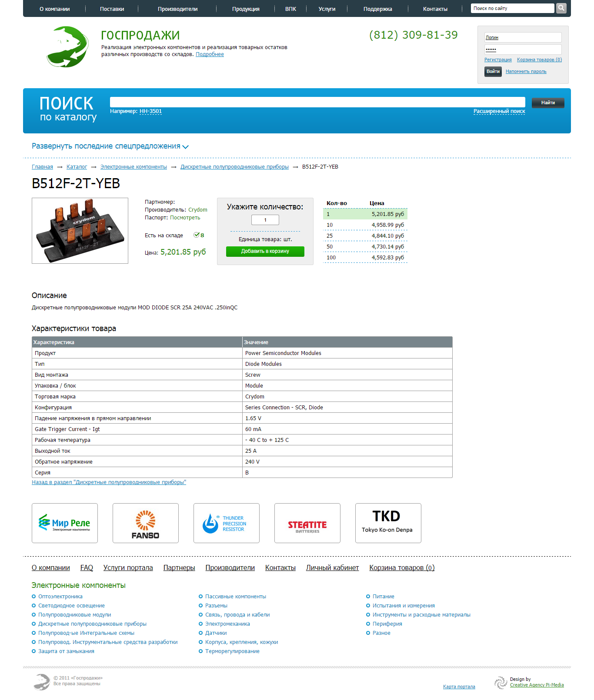The image size is (594, 700).
Task: Open the Периферия category link
Action: click(387, 624)
